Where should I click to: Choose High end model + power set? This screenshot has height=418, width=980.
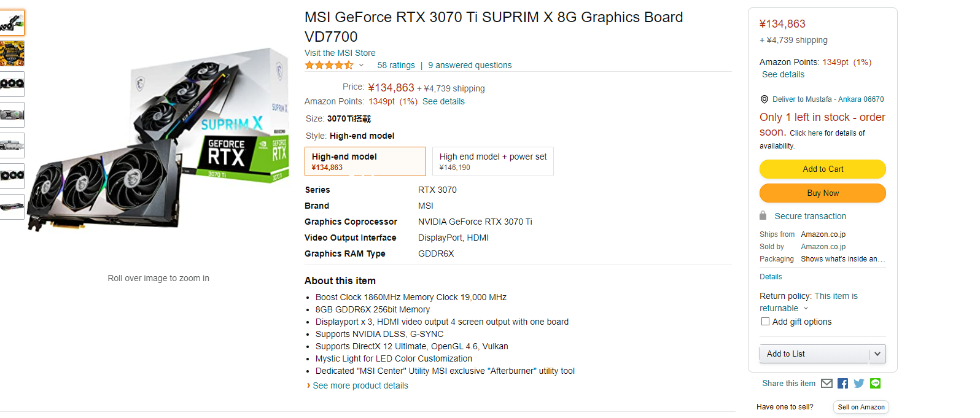492,161
